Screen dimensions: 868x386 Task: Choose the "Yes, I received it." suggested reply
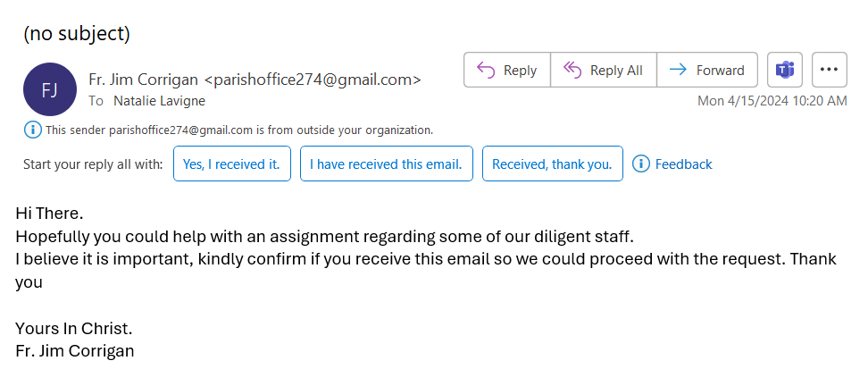pyautogui.click(x=231, y=164)
